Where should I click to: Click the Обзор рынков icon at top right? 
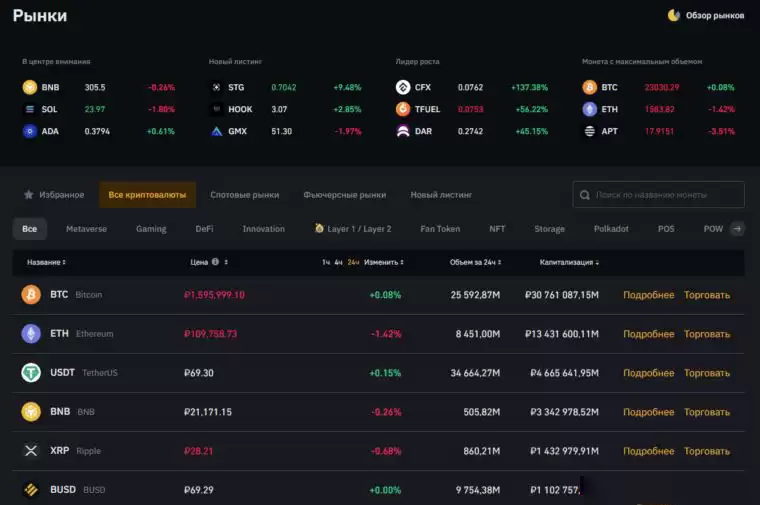[674, 15]
